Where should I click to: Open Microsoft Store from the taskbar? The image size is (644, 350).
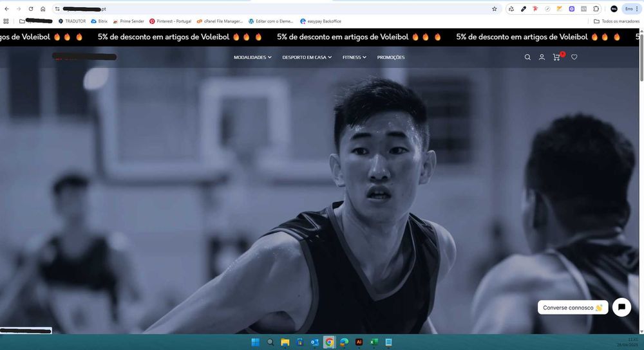(300, 342)
